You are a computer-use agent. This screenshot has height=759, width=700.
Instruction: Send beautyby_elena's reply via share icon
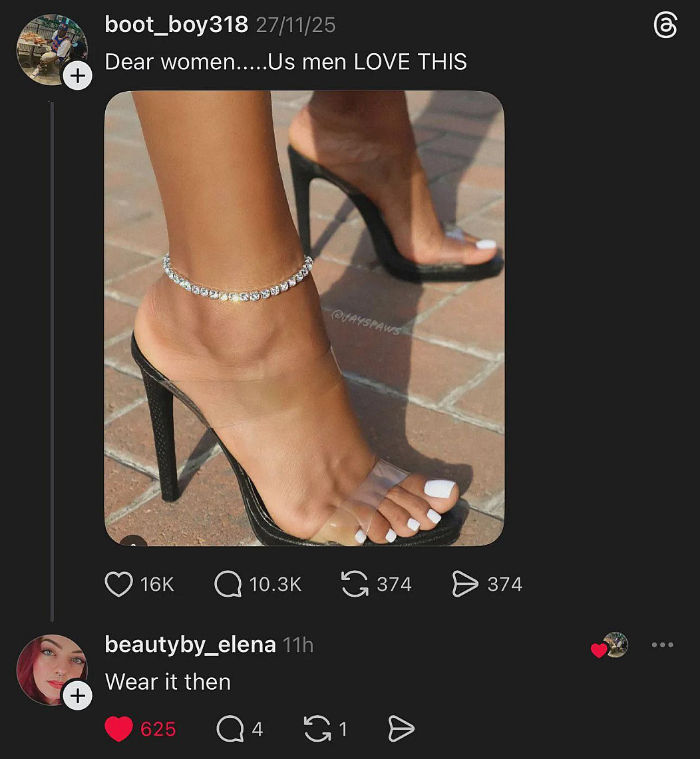[x=401, y=729]
